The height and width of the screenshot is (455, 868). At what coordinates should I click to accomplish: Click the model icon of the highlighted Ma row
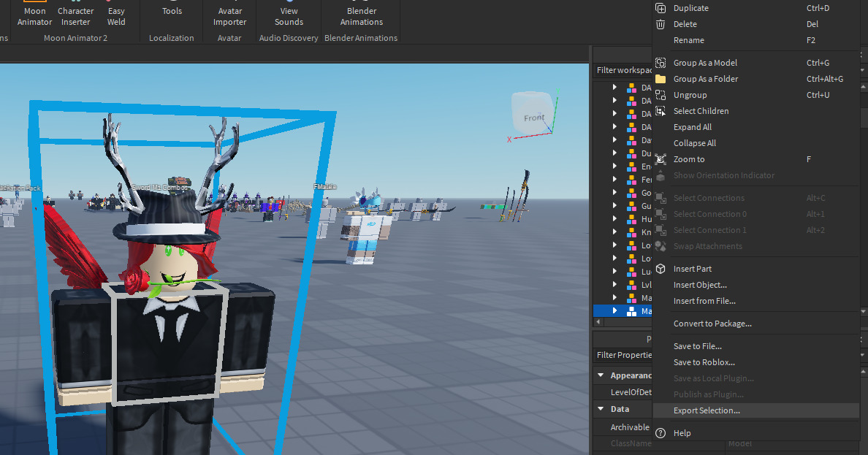point(631,311)
